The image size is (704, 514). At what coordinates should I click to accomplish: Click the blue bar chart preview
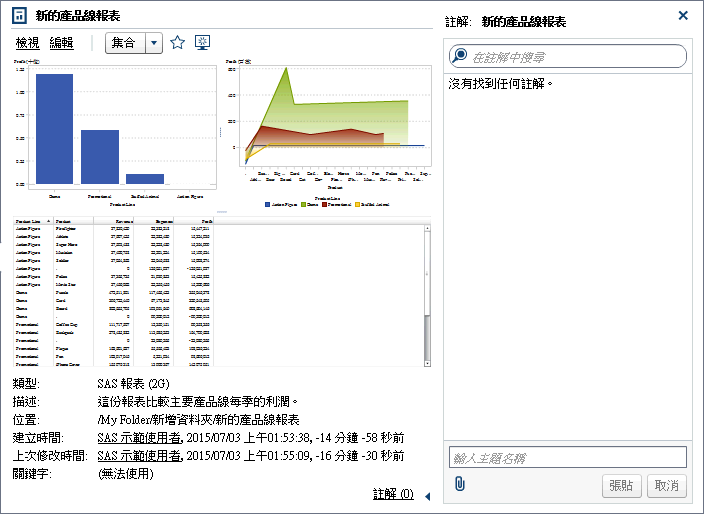point(115,132)
